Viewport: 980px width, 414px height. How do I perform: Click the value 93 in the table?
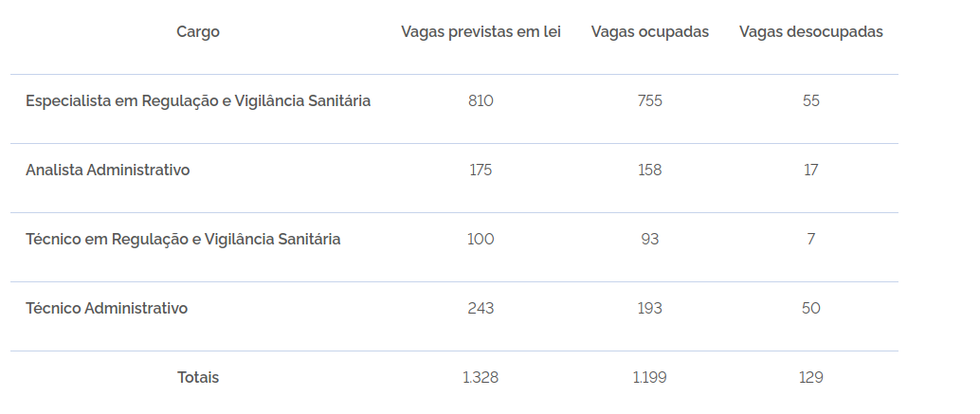tap(650, 239)
